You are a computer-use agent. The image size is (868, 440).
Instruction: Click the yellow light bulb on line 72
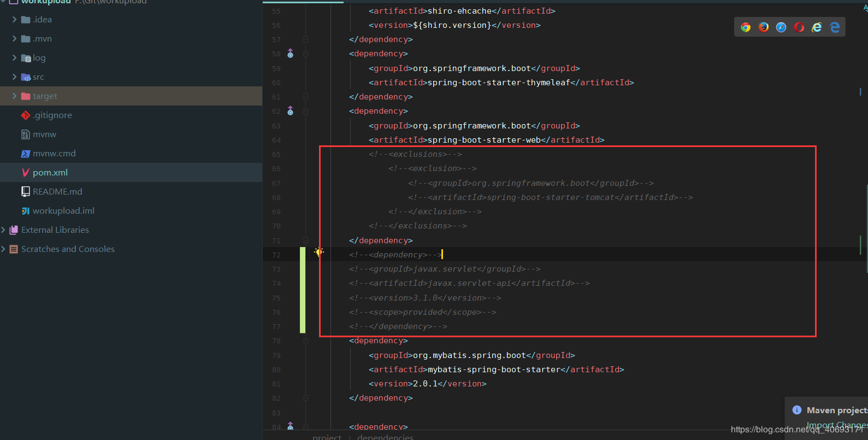[319, 251]
